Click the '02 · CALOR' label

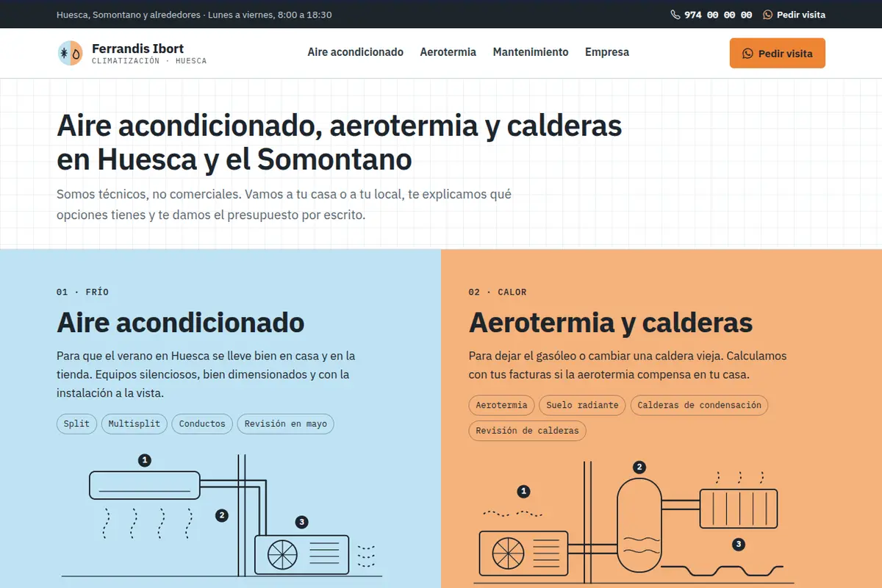(x=498, y=292)
